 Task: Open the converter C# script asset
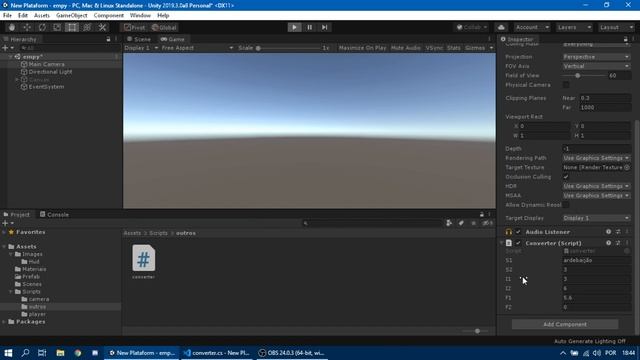tap(144, 262)
